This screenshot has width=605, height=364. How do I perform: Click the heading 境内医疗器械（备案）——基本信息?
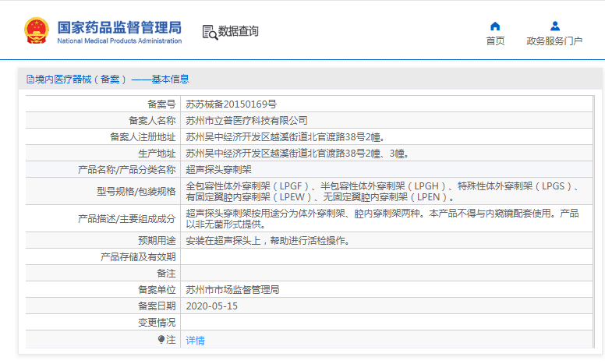tap(112, 80)
